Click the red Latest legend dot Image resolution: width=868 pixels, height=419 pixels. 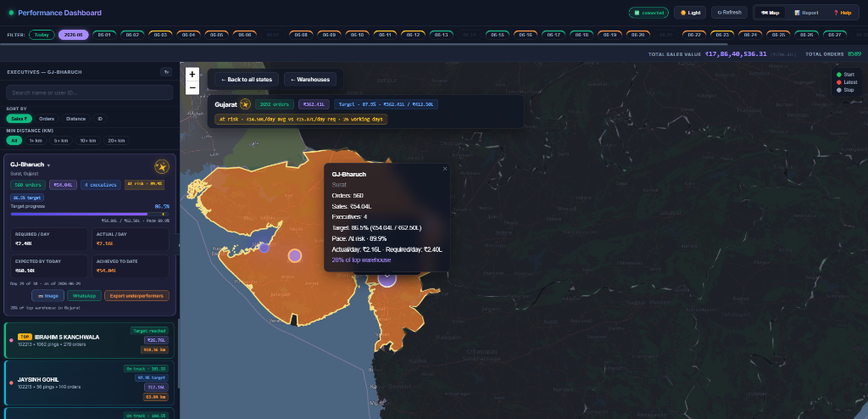tap(838, 82)
